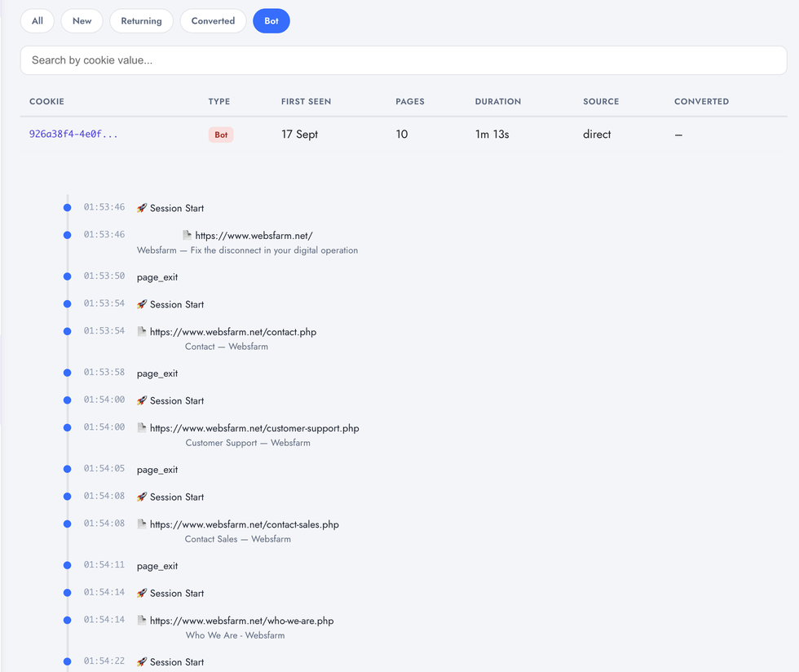
Task: Click timeline dot for 01:54:22 Session Start
Action: (67, 661)
